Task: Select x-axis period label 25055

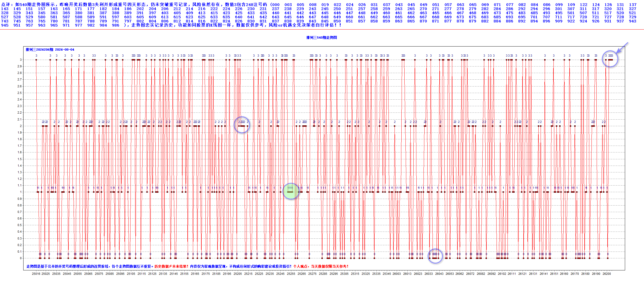Action: (78, 274)
